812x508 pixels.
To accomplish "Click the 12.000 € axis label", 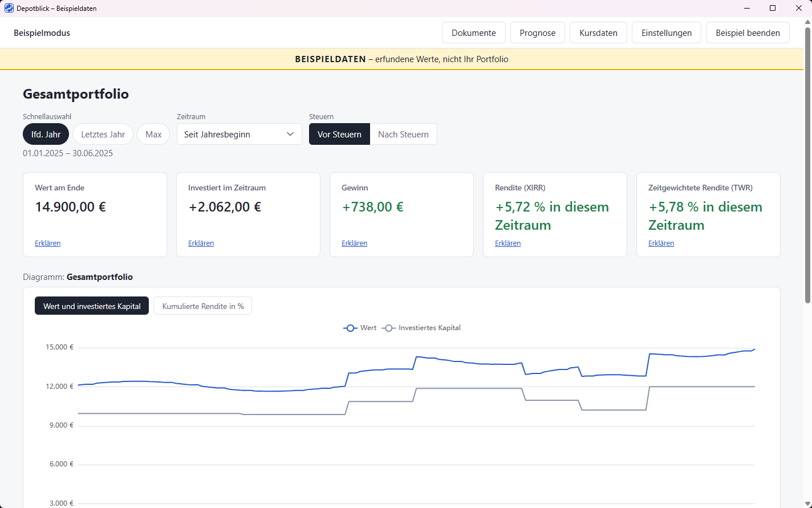I will coord(60,387).
